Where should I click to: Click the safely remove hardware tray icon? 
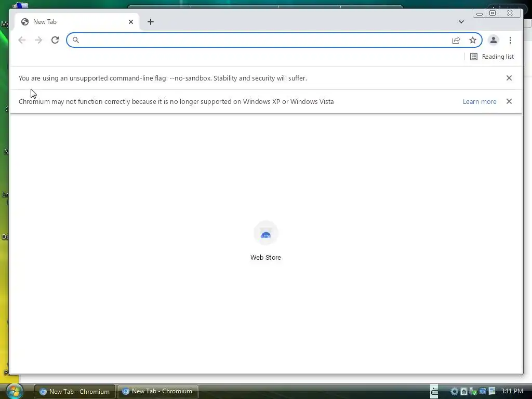tap(473, 392)
